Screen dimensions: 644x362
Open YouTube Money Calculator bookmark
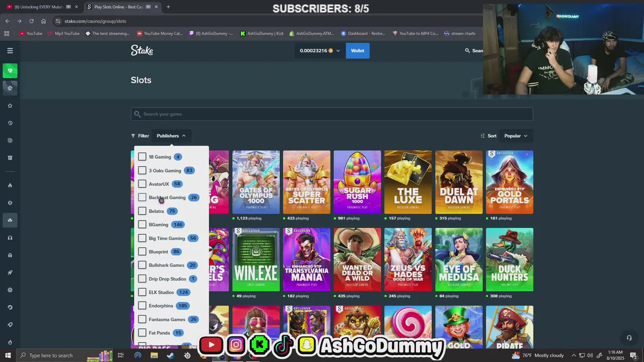click(159, 34)
